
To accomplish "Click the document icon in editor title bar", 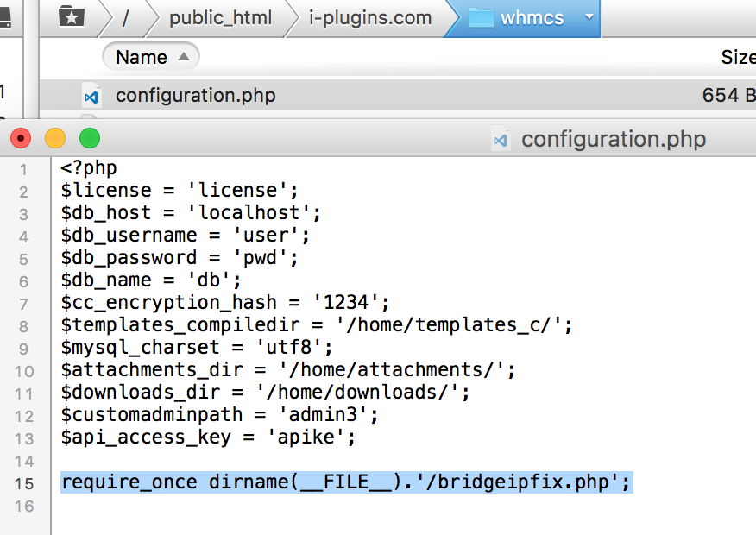I will [x=501, y=139].
